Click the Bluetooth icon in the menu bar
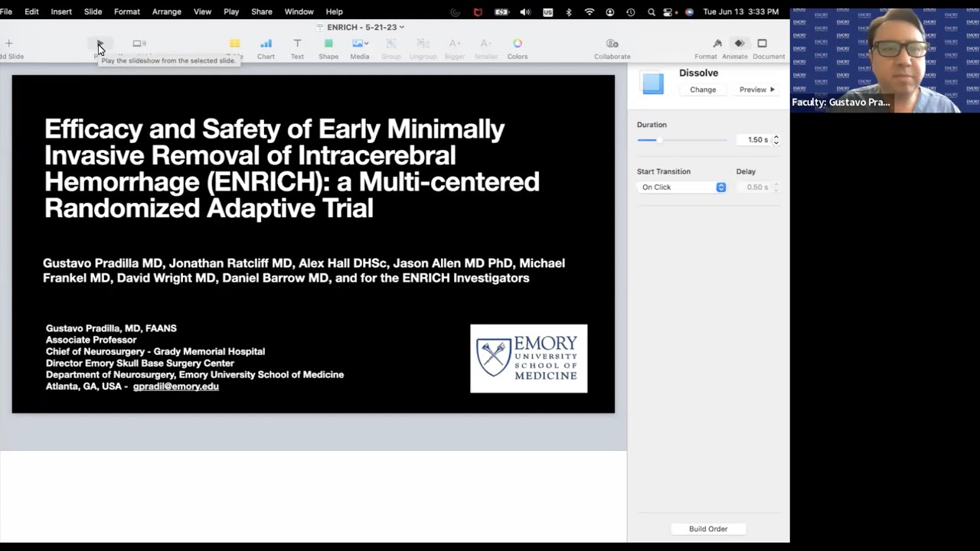The width and height of the screenshot is (980, 551). [568, 11]
